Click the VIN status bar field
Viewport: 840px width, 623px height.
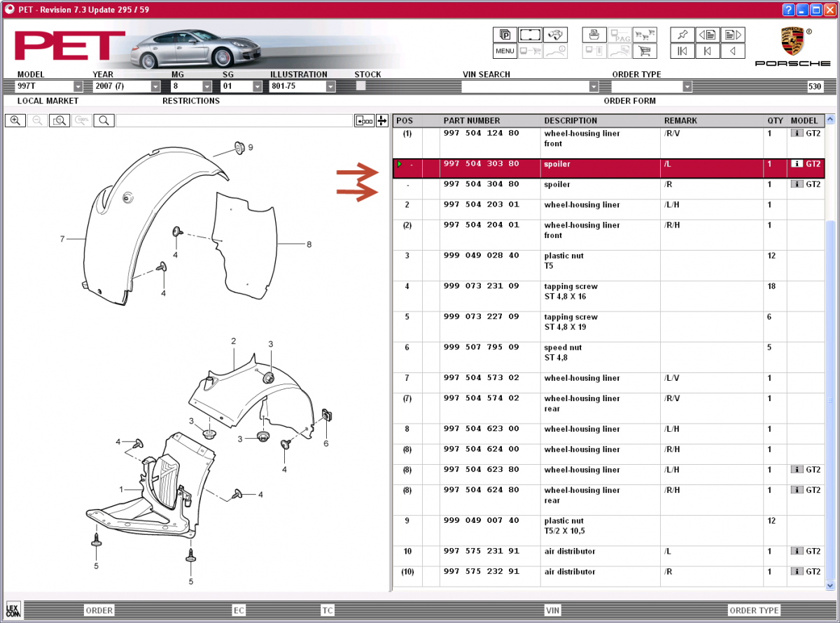(553, 610)
